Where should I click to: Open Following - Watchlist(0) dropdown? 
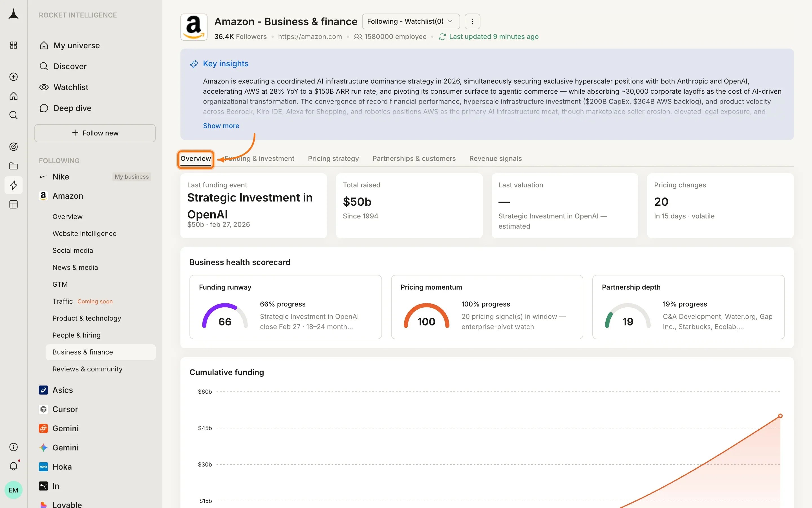coord(411,21)
